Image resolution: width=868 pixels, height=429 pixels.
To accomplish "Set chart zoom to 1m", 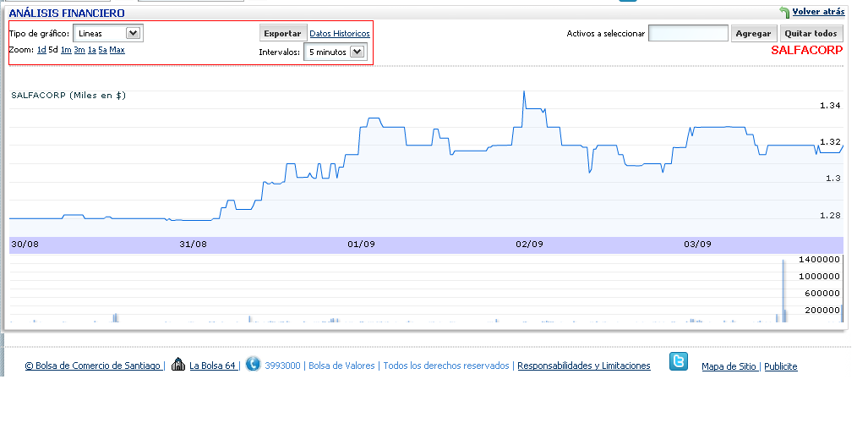I will (x=66, y=50).
